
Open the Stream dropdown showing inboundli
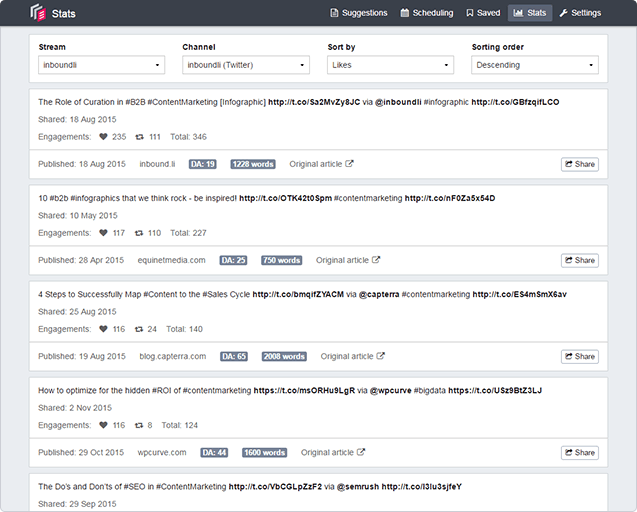[x=102, y=65]
